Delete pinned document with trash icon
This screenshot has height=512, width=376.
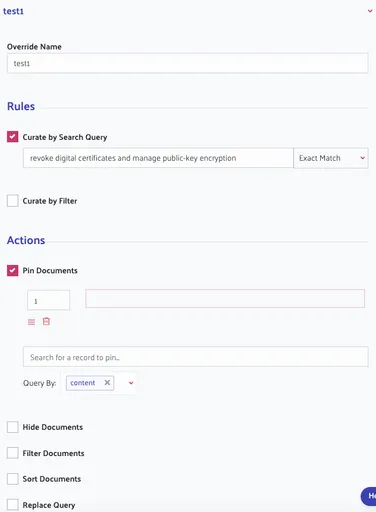(46, 321)
